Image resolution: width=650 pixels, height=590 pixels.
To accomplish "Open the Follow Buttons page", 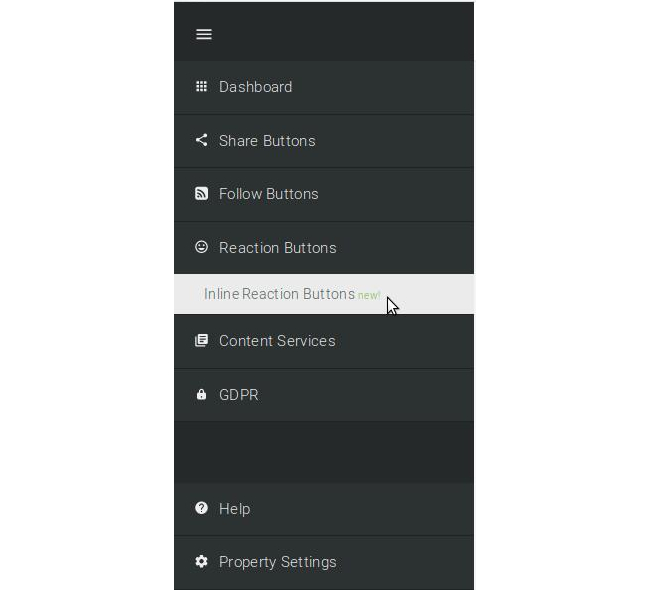I will (x=324, y=194).
